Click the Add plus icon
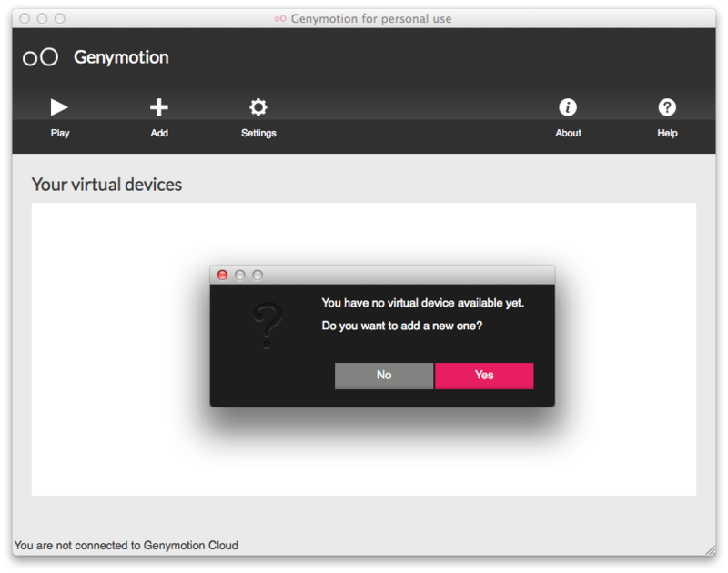 (x=158, y=107)
